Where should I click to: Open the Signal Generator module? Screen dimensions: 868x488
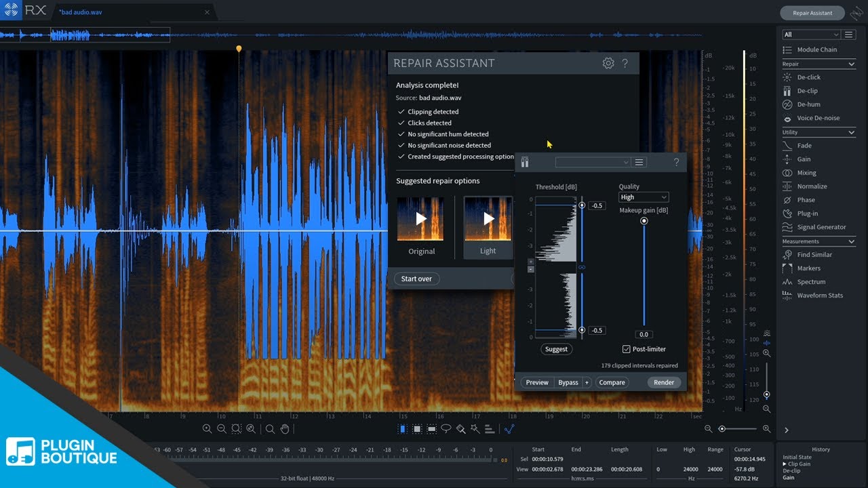821,227
